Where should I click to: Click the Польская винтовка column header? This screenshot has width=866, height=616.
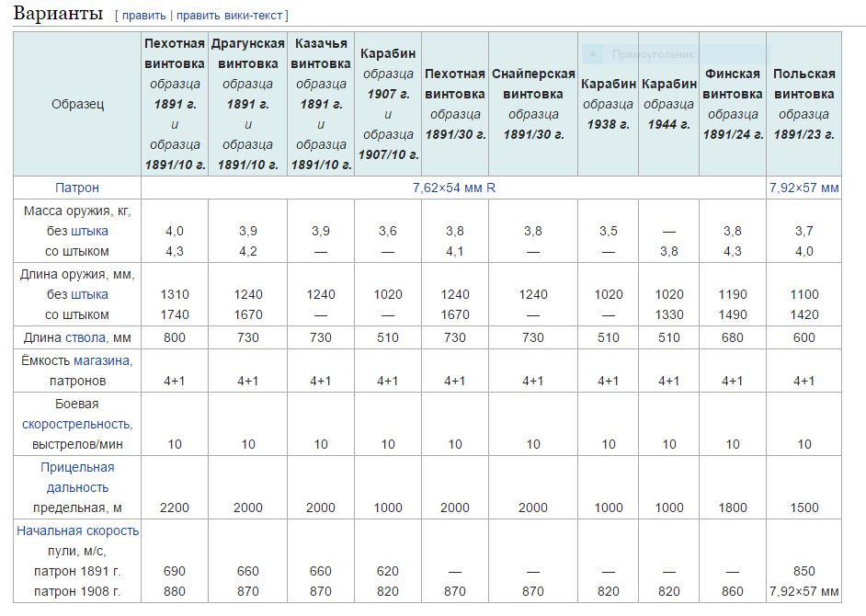pyautogui.click(x=803, y=103)
